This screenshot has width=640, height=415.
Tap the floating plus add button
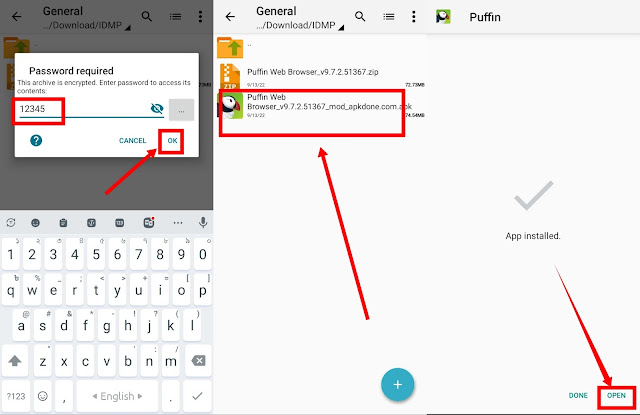coord(398,384)
